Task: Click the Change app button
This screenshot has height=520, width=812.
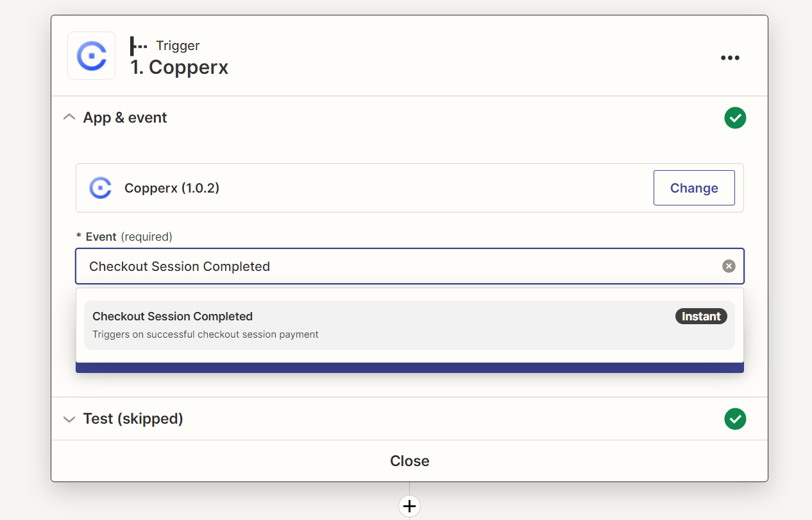Action: coord(694,188)
